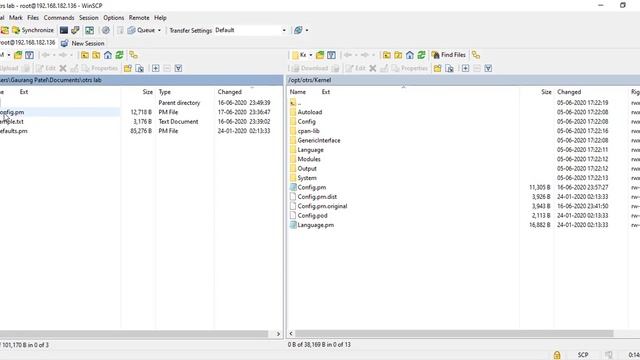Screen dimensions: 640x360
Task: Click local select files plus icon
Action: 156,68
